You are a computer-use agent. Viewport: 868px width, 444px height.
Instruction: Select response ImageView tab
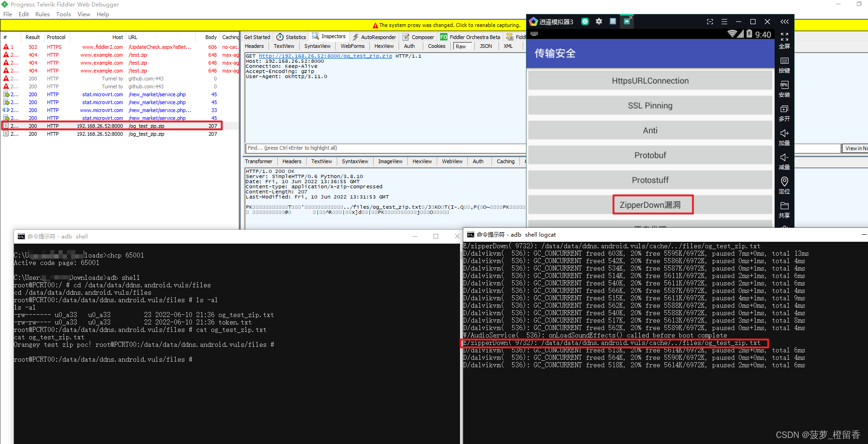390,161
